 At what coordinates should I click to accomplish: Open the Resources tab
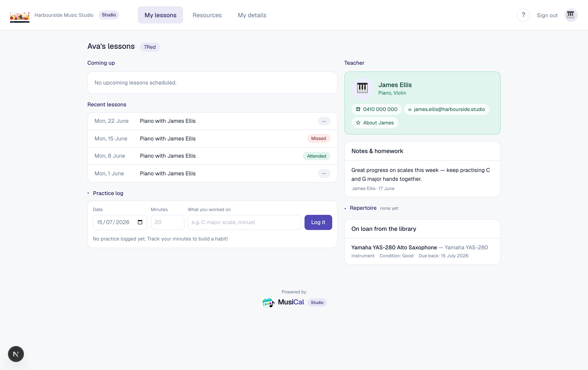pos(207,15)
